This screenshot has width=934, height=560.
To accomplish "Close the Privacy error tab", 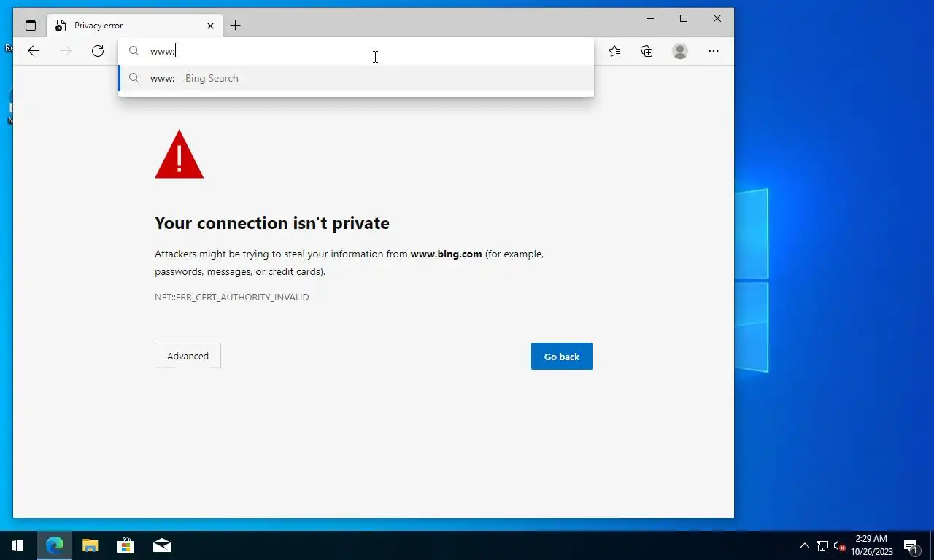I will point(210,26).
